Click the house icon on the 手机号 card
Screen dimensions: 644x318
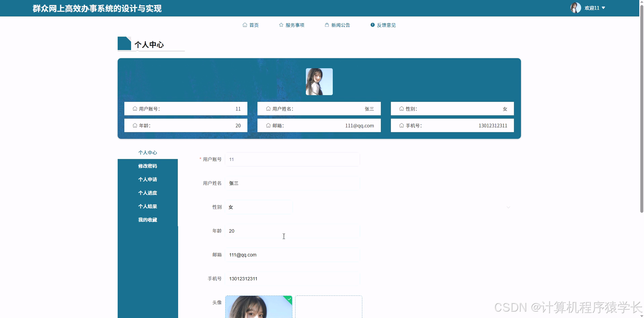401,125
